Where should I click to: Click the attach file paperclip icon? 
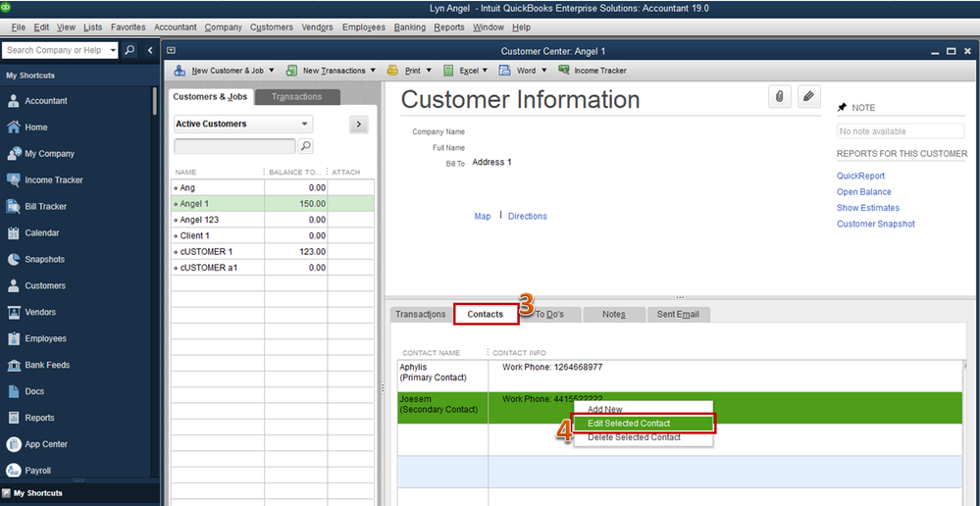pyautogui.click(x=779, y=96)
